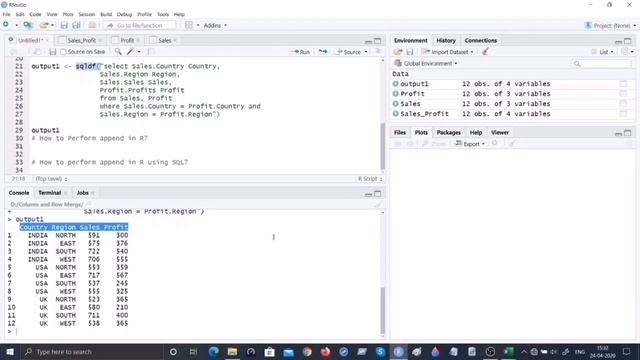Click the data viewer icon beside Sales_Profit
Screen dimensions: 640x360
pyautogui.click(x=623, y=114)
